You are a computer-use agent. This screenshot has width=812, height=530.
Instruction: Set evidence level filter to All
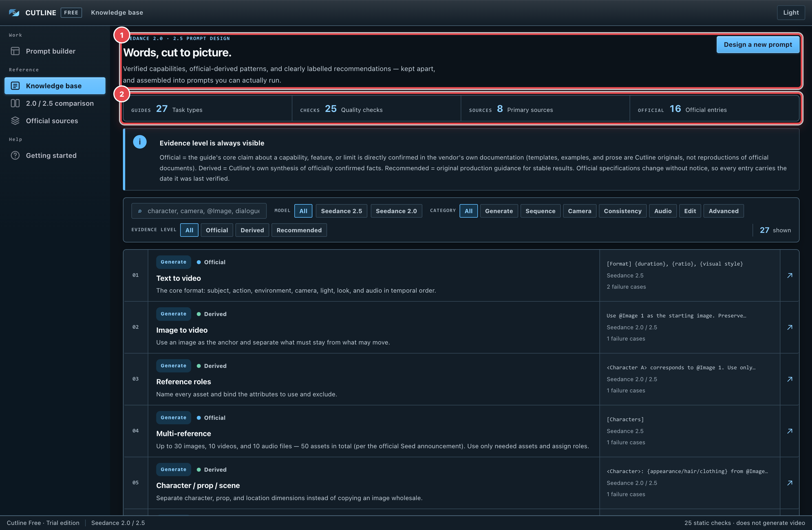(189, 230)
